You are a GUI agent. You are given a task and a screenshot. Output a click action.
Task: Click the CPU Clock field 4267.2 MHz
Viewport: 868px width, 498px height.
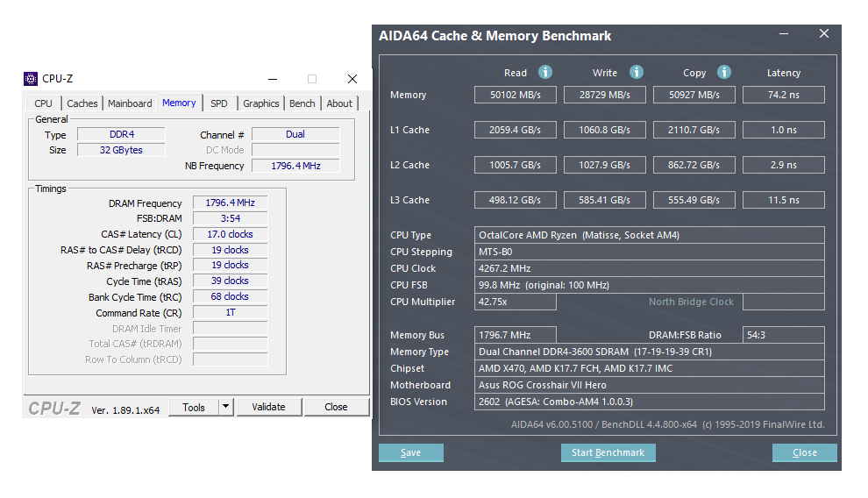(x=650, y=268)
